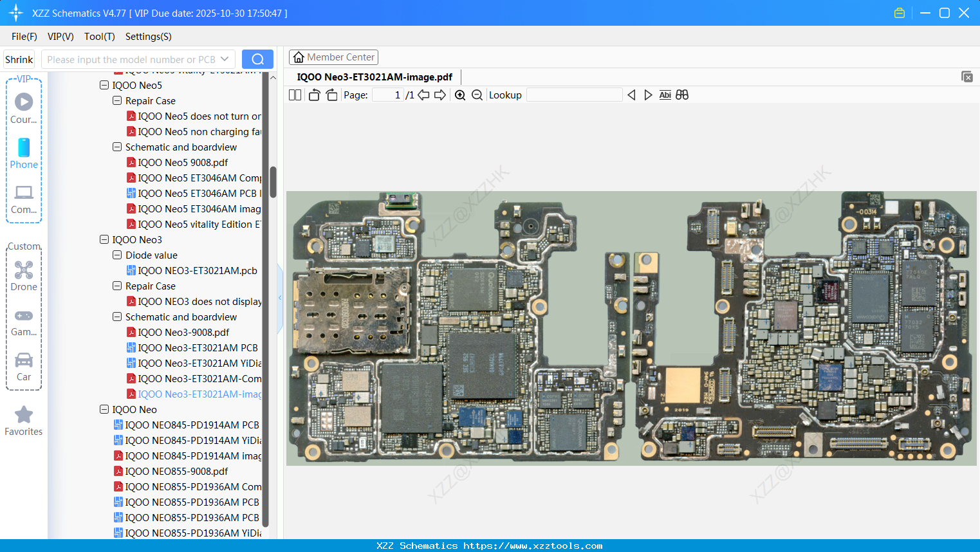The width and height of the screenshot is (980, 552).
Task: Collapse the IQOO Neo tree node
Action: pos(104,409)
